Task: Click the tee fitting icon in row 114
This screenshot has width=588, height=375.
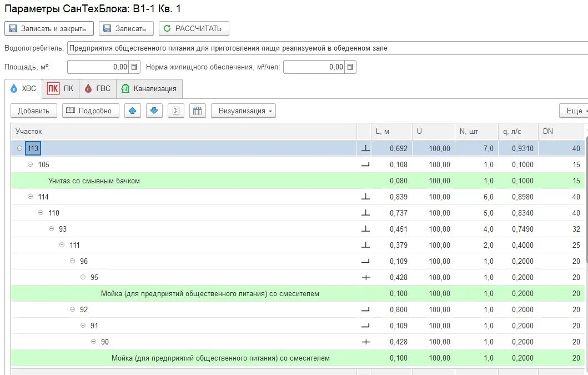Action: 365,197
